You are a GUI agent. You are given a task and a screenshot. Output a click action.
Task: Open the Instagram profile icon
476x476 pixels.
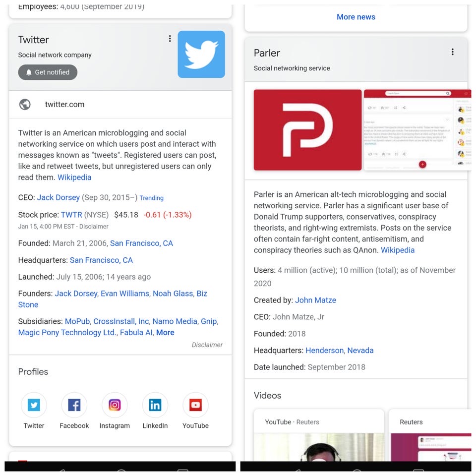click(x=115, y=405)
